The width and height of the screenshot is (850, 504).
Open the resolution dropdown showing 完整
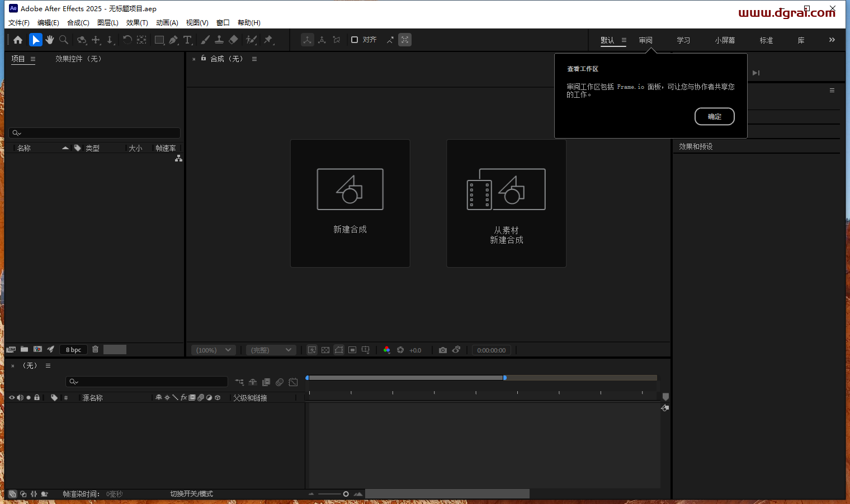(271, 350)
